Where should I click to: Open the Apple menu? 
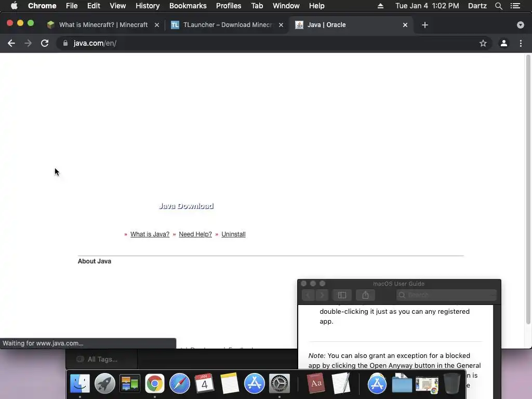(14, 6)
